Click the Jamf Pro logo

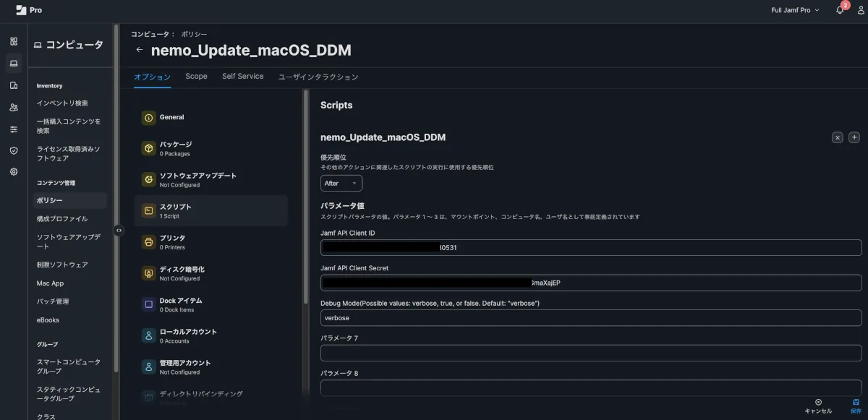coord(30,10)
